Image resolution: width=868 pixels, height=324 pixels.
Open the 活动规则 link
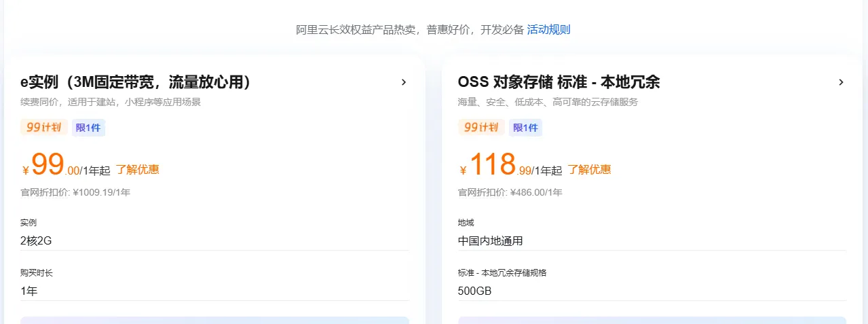coord(548,30)
